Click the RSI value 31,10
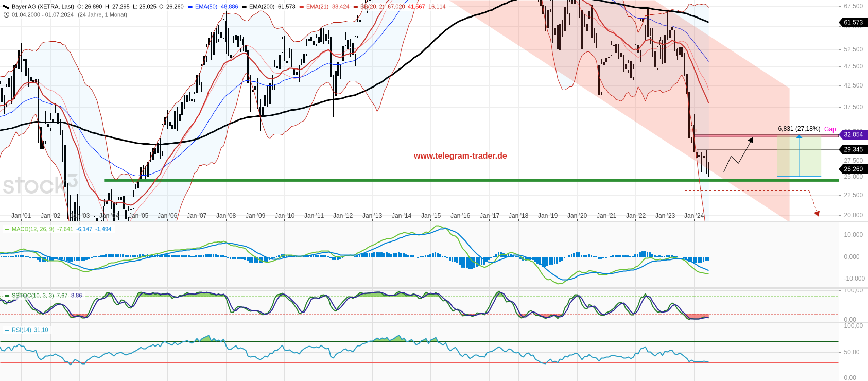This screenshot has width=868, height=381. coord(41,330)
